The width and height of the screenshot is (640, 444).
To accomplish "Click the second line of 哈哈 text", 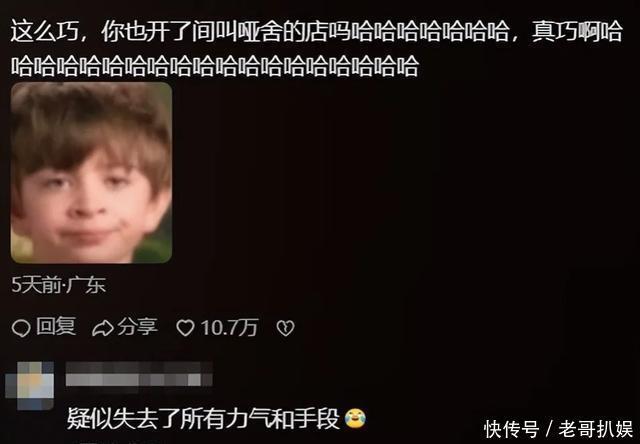I will coord(215,66).
